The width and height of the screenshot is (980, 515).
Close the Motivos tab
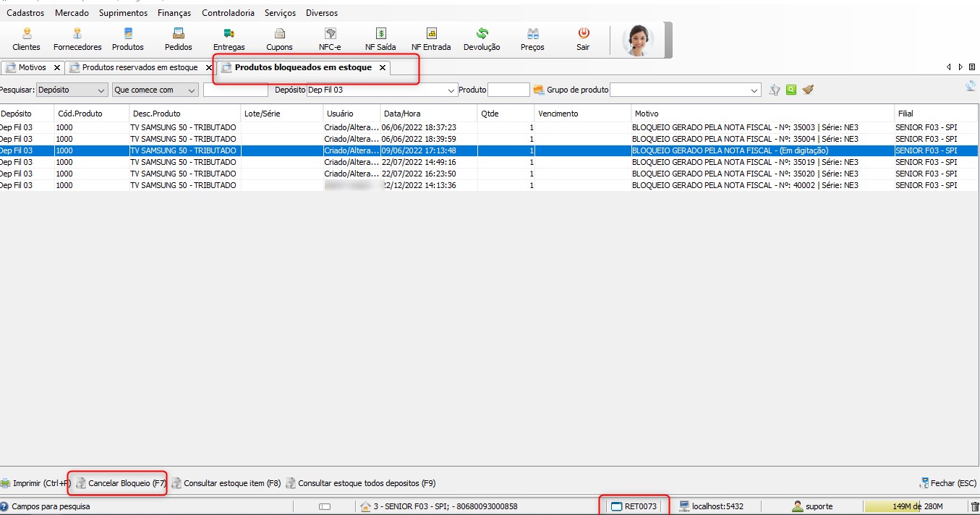tap(57, 67)
